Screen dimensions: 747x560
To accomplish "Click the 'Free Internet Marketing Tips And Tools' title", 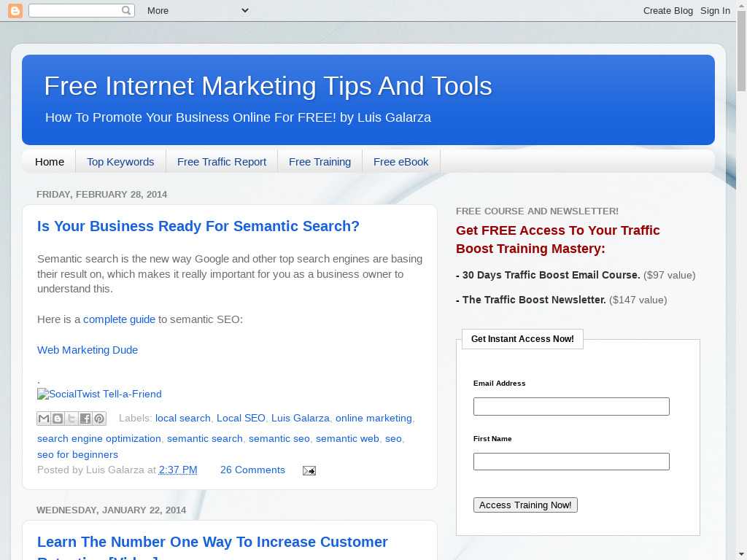I will tap(268, 86).
